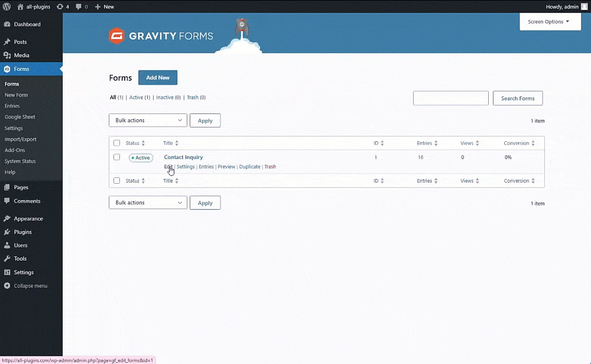This screenshot has width=591, height=364.
Task: Click the Appearance brush icon
Action: click(7, 219)
